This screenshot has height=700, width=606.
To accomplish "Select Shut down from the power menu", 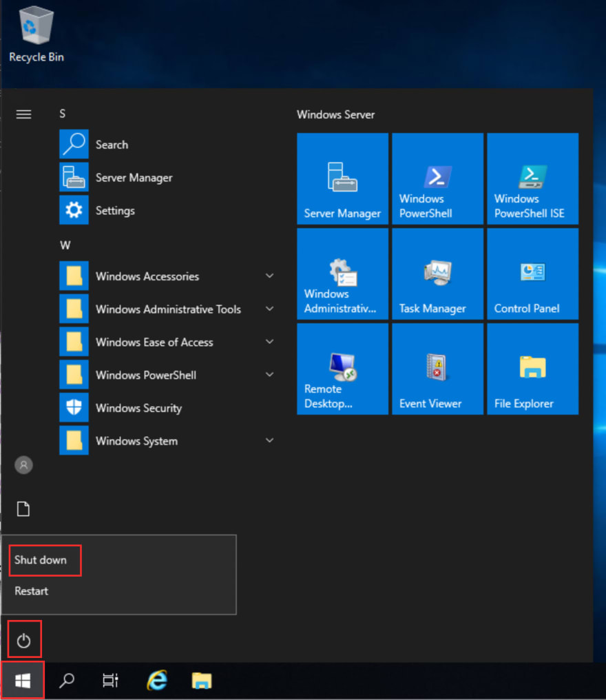I will click(118, 560).
